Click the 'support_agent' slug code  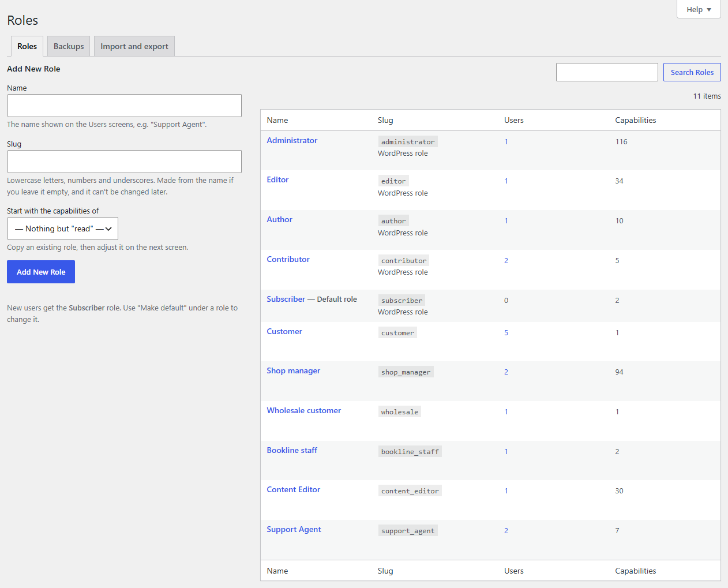tap(408, 530)
